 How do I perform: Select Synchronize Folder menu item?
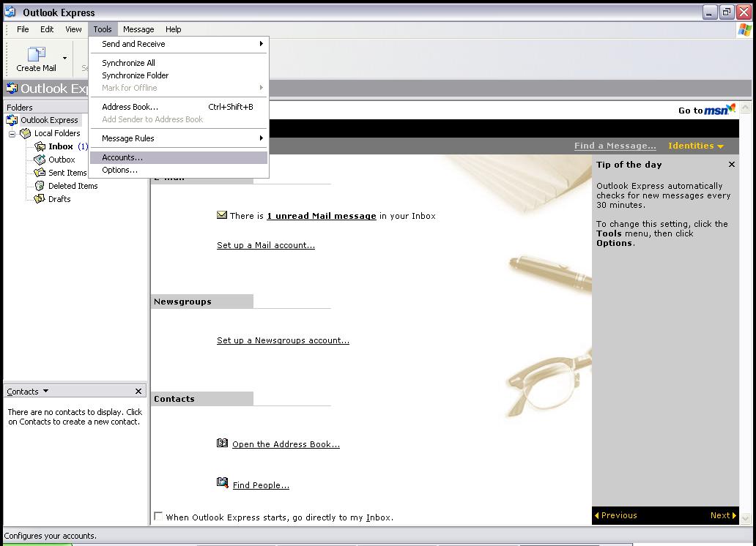point(179,75)
